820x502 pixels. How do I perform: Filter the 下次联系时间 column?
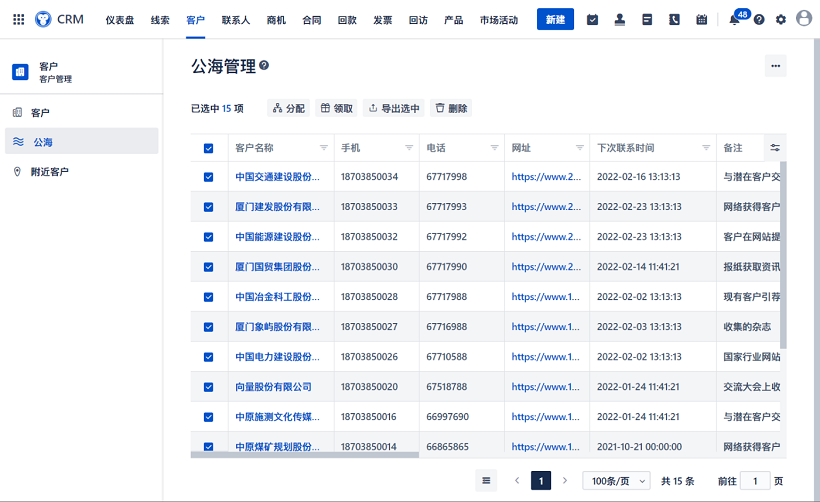click(706, 148)
